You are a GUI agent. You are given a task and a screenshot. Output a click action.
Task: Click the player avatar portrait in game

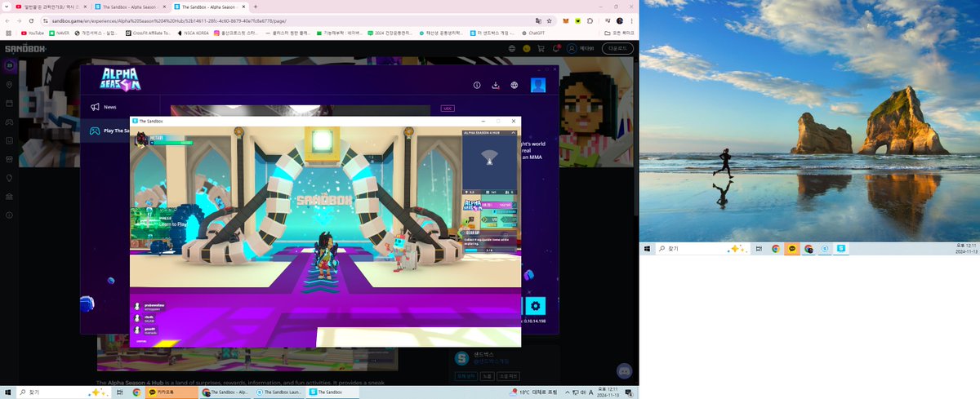tap(140, 139)
